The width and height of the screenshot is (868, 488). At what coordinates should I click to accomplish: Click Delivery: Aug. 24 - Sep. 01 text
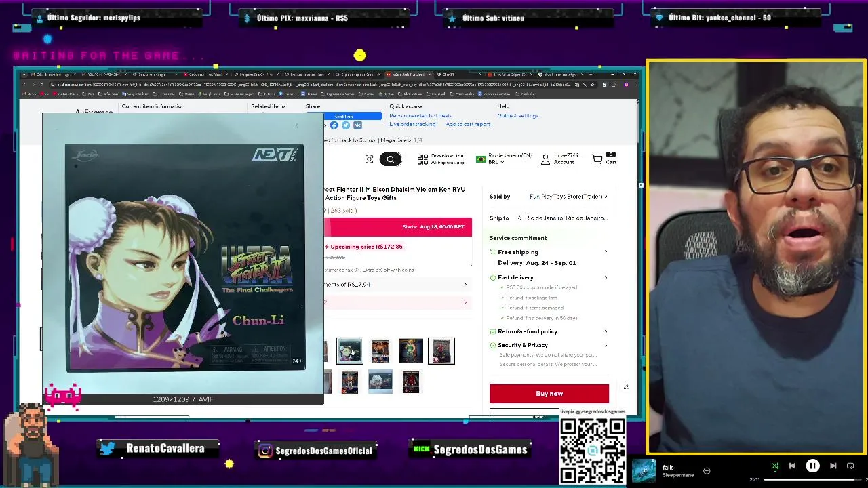pos(537,263)
